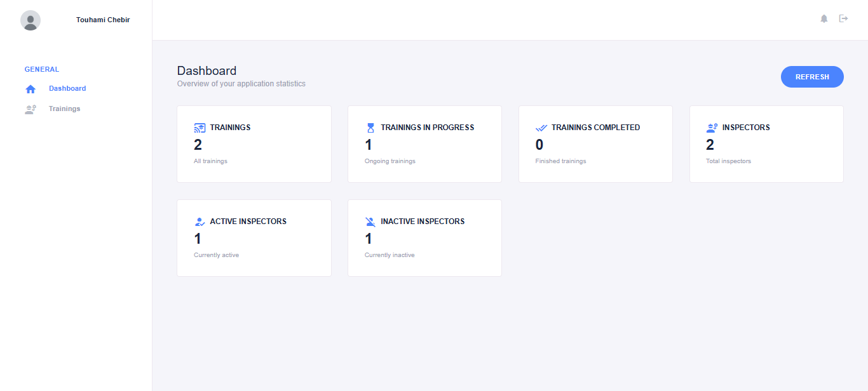Click the person-check icon on Active Inspectors card
The height and width of the screenshot is (391, 868).
(199, 221)
